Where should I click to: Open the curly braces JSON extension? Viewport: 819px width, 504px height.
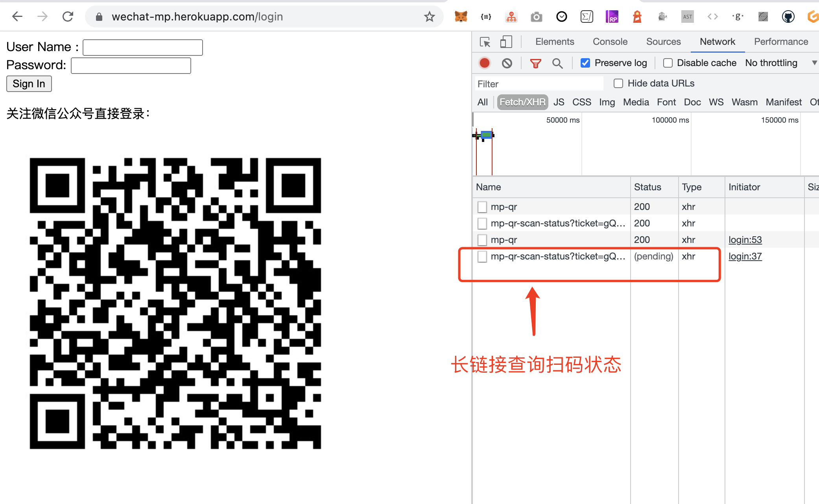point(486,17)
